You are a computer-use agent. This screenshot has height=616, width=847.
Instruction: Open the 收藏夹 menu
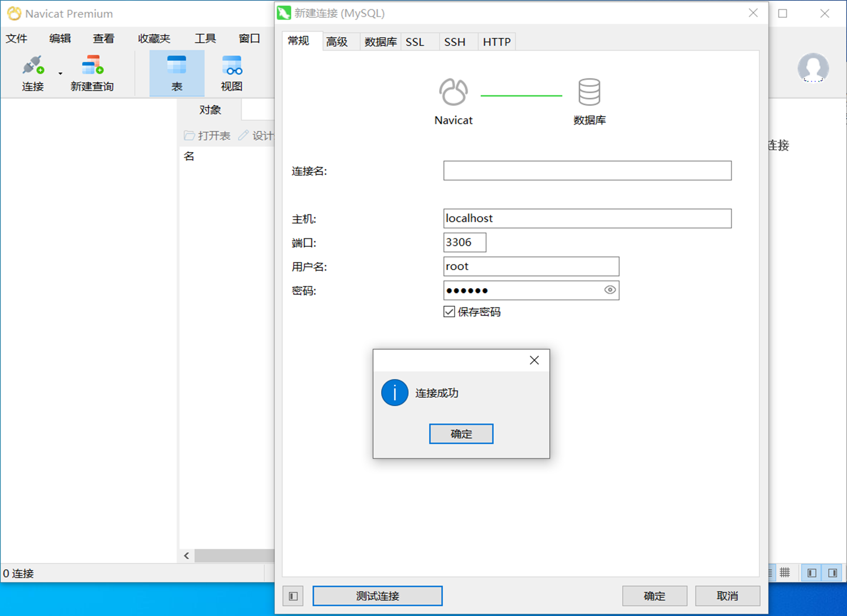pyautogui.click(x=154, y=38)
